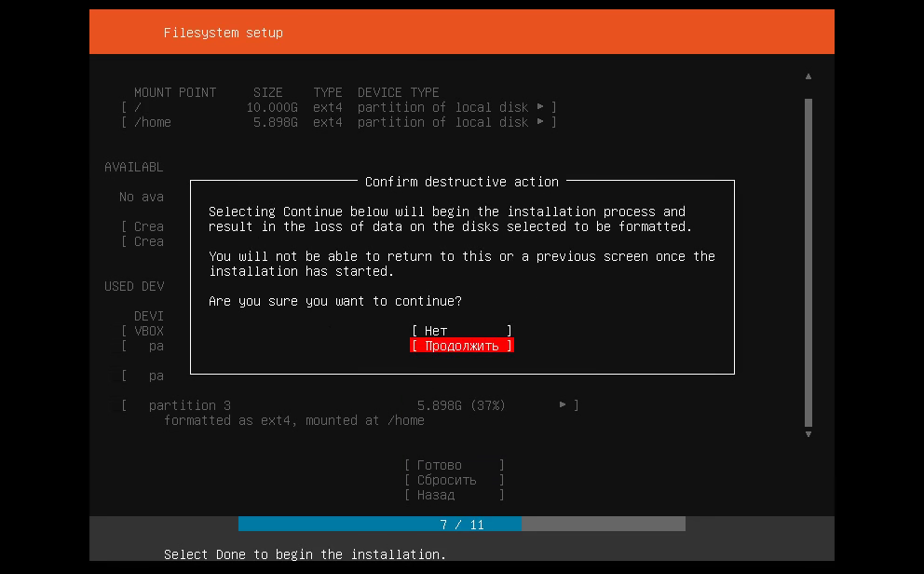Click the 7 / 11 progress bar
Image resolution: width=924 pixels, height=574 pixels.
point(461,525)
